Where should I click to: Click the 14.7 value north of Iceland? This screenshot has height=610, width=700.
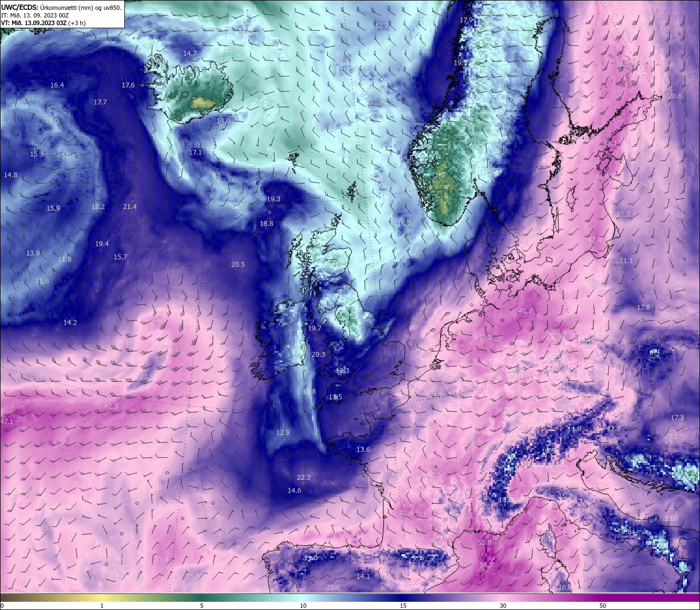click(x=190, y=53)
